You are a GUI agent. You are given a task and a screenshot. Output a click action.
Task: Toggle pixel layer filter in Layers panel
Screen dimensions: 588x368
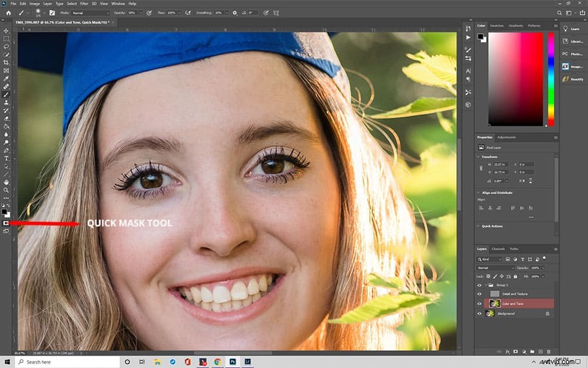tap(508, 259)
